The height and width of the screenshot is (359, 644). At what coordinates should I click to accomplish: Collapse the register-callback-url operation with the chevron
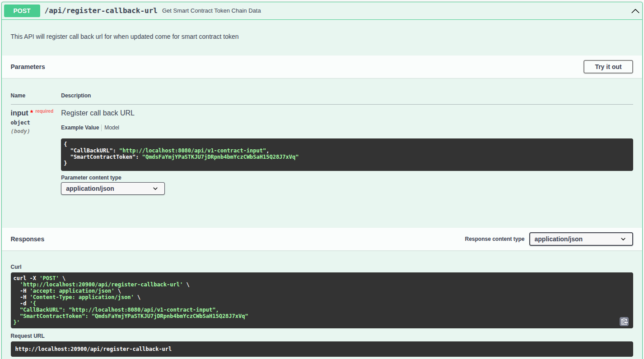pyautogui.click(x=635, y=11)
